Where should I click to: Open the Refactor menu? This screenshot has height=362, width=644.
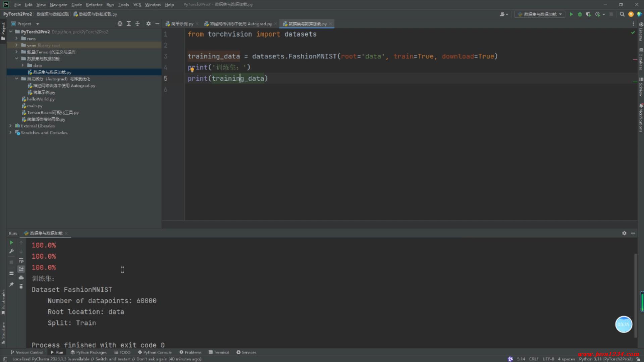click(94, 5)
